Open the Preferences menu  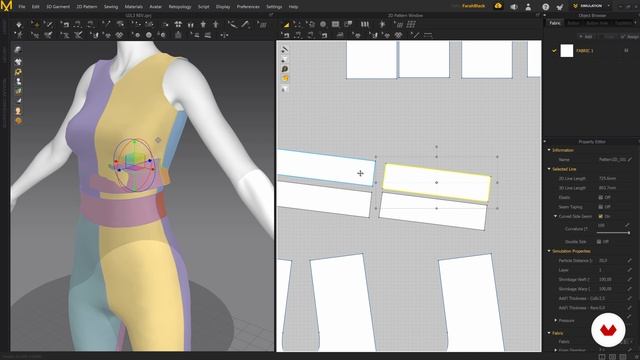coord(248,7)
